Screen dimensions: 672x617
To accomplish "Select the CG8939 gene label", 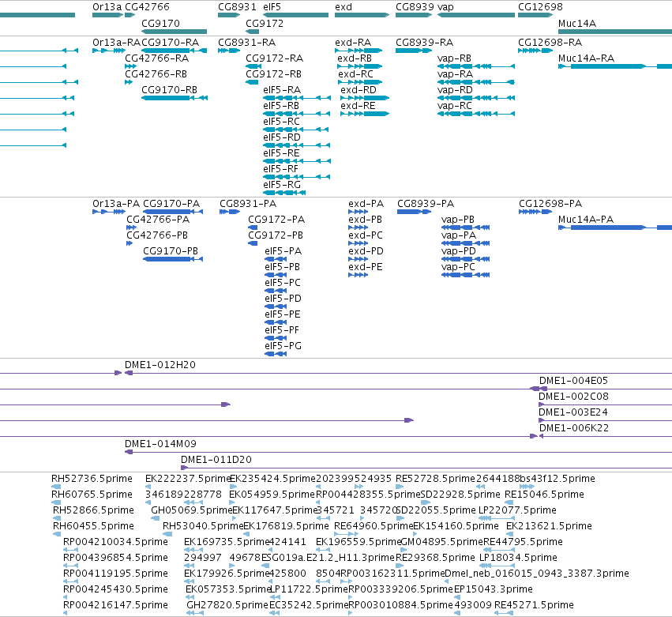I will pyautogui.click(x=415, y=7).
